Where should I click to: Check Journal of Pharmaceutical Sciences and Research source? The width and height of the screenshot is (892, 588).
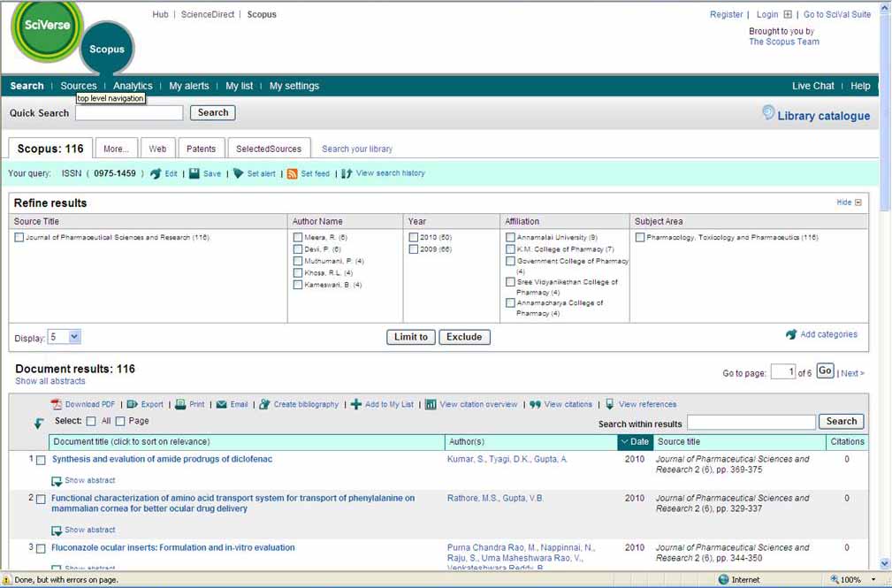click(19, 237)
